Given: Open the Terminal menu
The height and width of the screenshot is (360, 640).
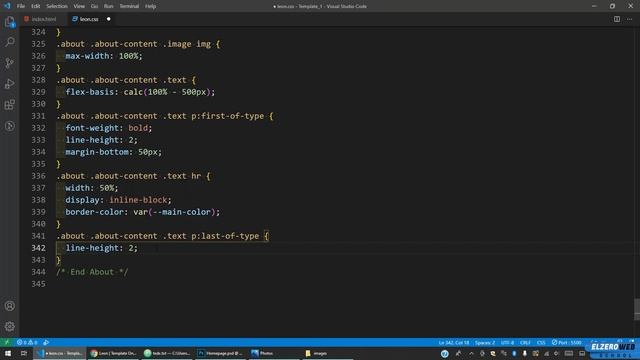Looking at the screenshot, I should 129,6.
